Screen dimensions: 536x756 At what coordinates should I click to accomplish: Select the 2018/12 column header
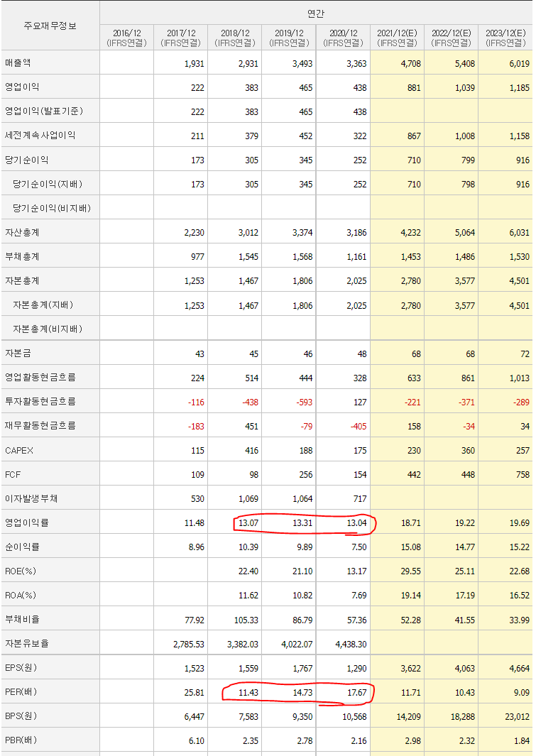235,38
